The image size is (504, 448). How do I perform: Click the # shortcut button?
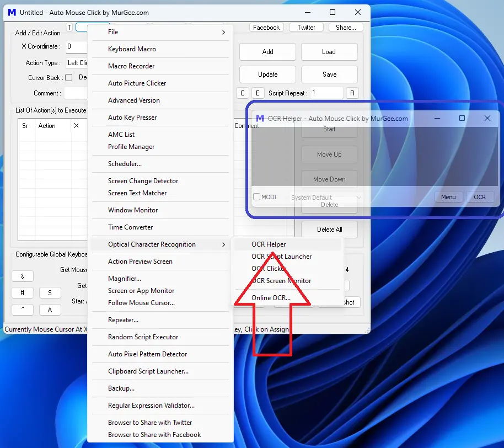(23, 292)
